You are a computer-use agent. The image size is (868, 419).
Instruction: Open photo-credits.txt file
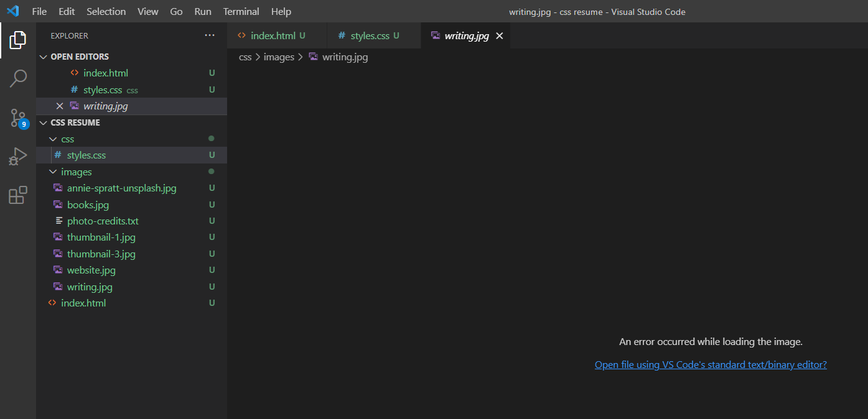coord(131,221)
